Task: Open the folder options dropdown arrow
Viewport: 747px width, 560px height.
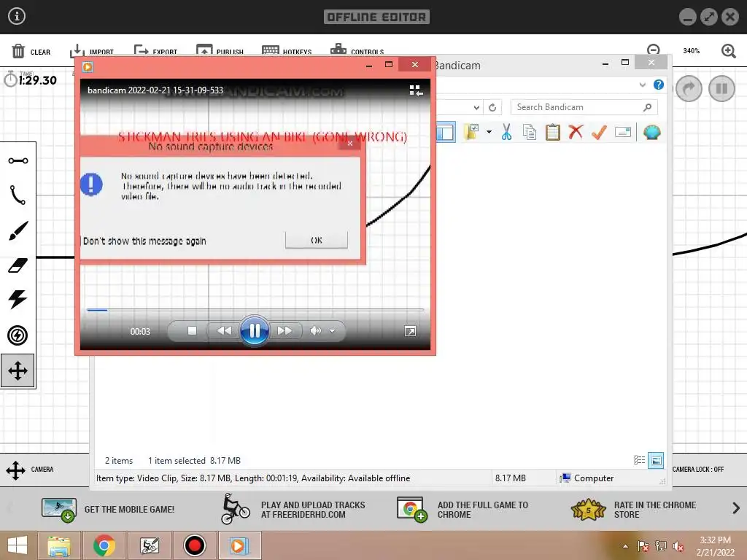Action: pyautogui.click(x=489, y=132)
